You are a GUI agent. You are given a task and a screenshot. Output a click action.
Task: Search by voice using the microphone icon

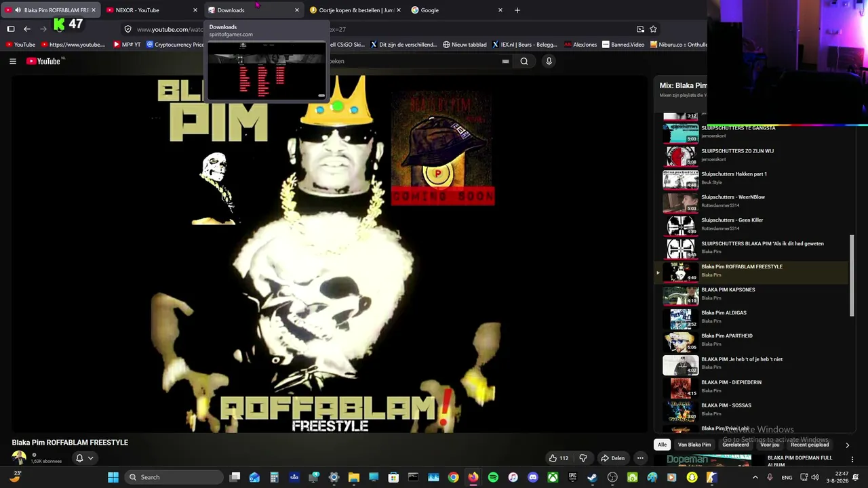point(549,61)
